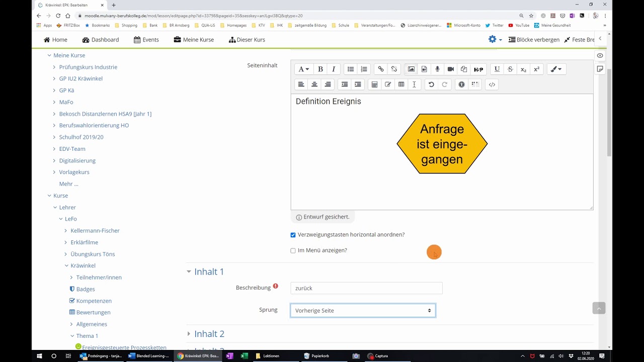Click Beschreibung field containing zurück
Viewport: 644px width, 362px height.
coord(366,288)
